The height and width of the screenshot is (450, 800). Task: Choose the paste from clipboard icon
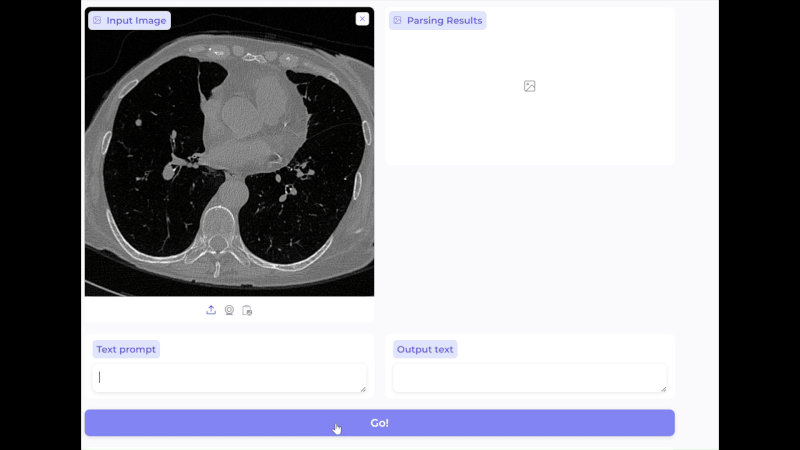(x=247, y=310)
